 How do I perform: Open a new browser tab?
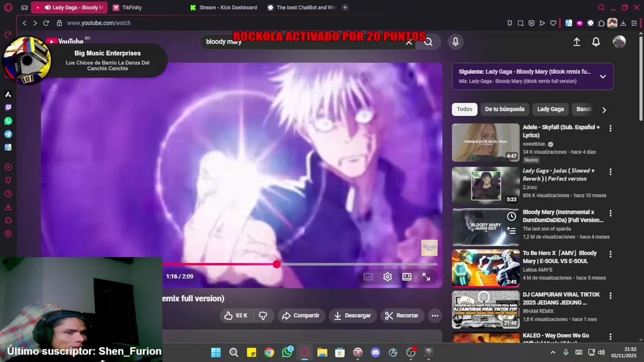click(345, 8)
